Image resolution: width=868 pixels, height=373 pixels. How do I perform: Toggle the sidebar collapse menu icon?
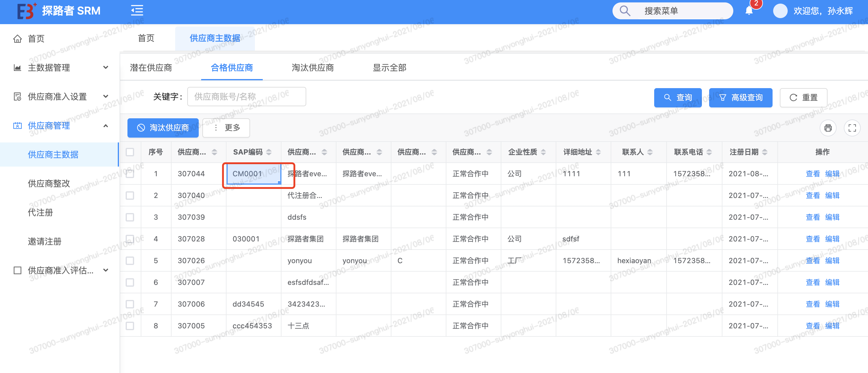[x=137, y=11]
